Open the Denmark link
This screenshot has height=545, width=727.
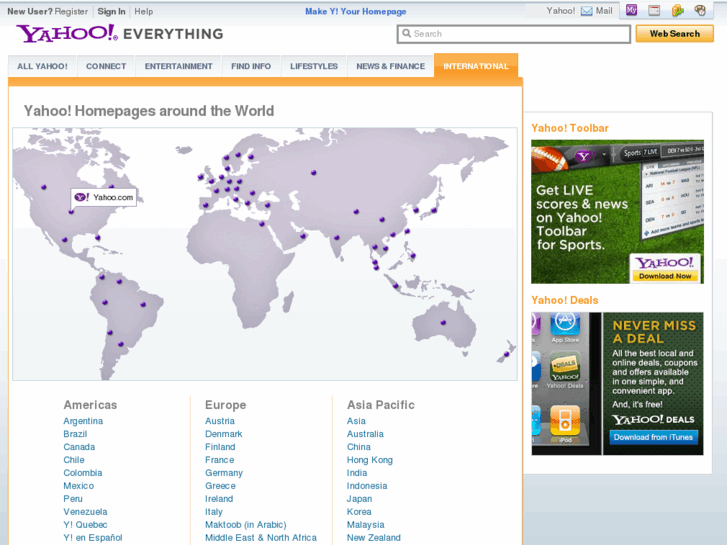223,434
